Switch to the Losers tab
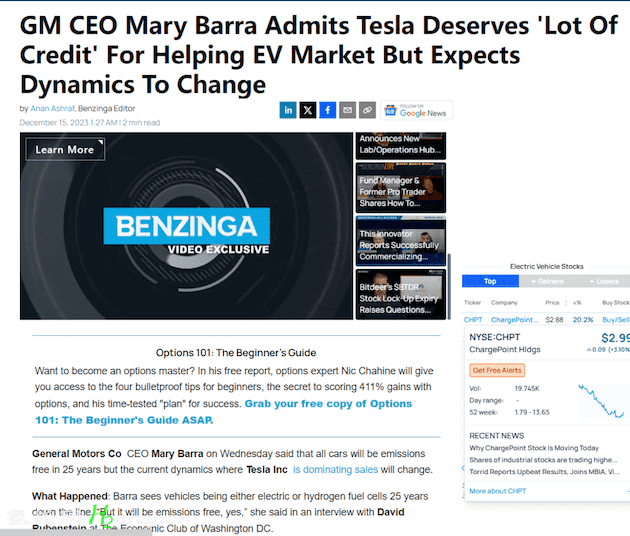Screen dimensions: 630x536 point(603,281)
